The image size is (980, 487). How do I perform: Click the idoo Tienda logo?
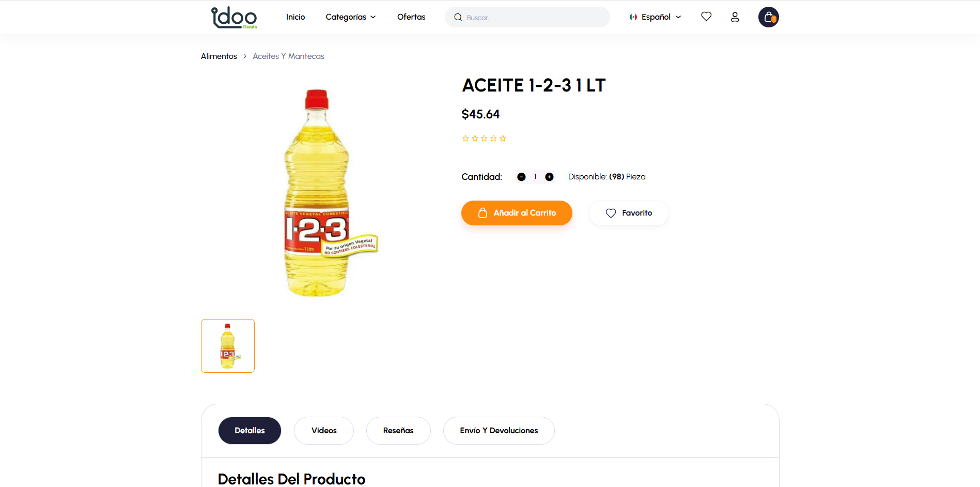(x=234, y=18)
